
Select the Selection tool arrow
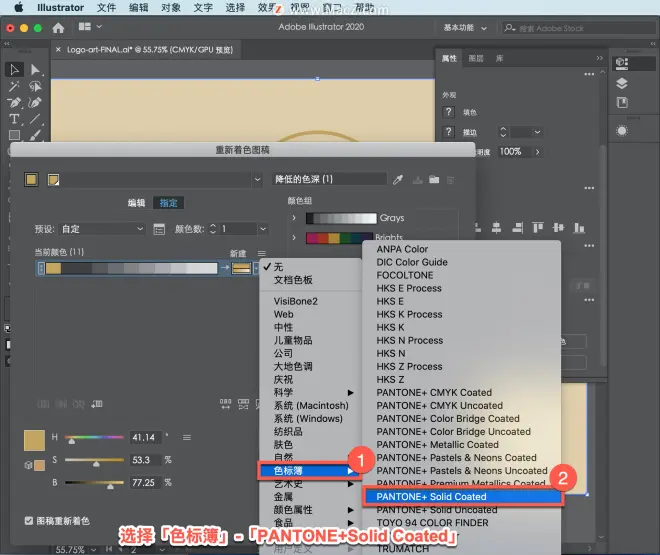point(14,69)
